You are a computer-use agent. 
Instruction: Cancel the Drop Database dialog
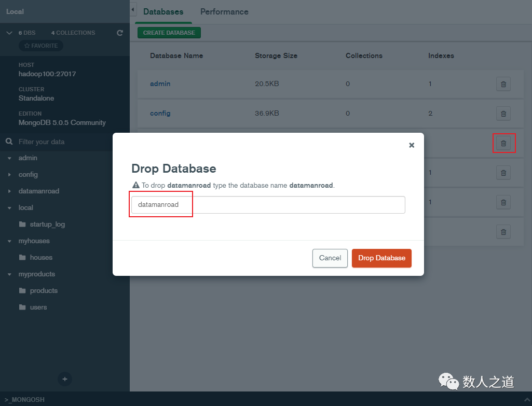click(x=330, y=258)
